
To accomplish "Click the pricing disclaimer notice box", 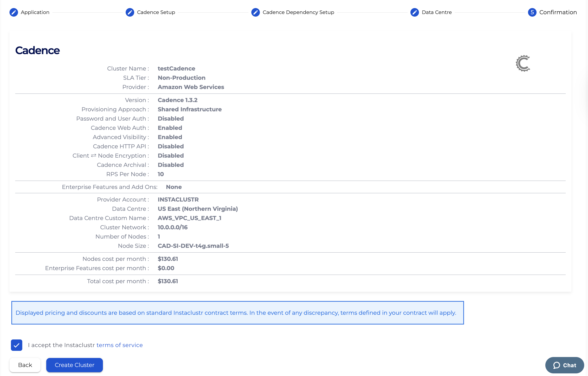I will pos(237,313).
